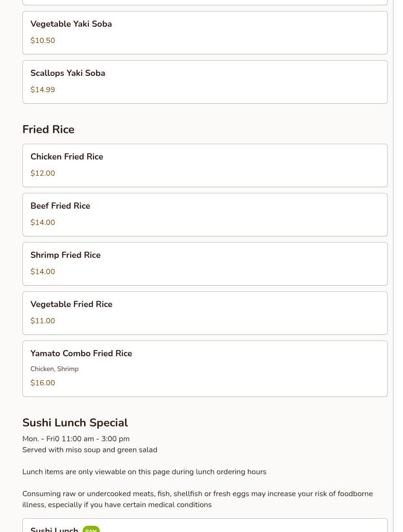
Task: Click the Fried Rice section heading
Action: click(x=48, y=129)
